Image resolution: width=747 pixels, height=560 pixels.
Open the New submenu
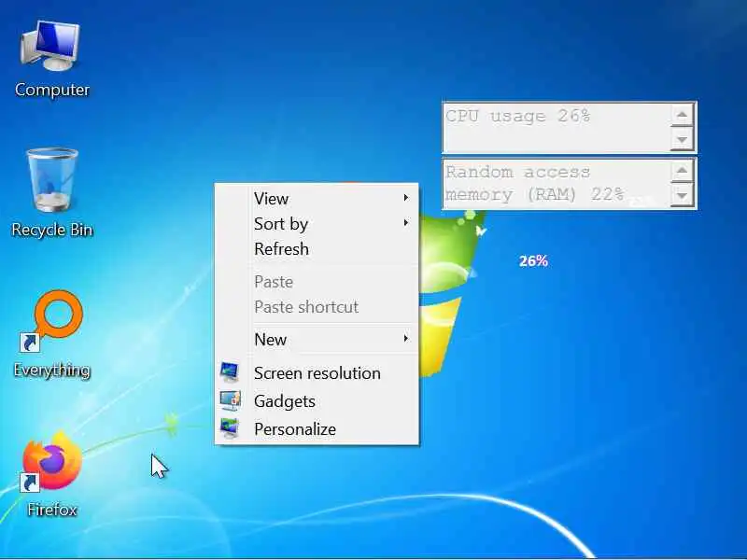pyautogui.click(x=317, y=339)
